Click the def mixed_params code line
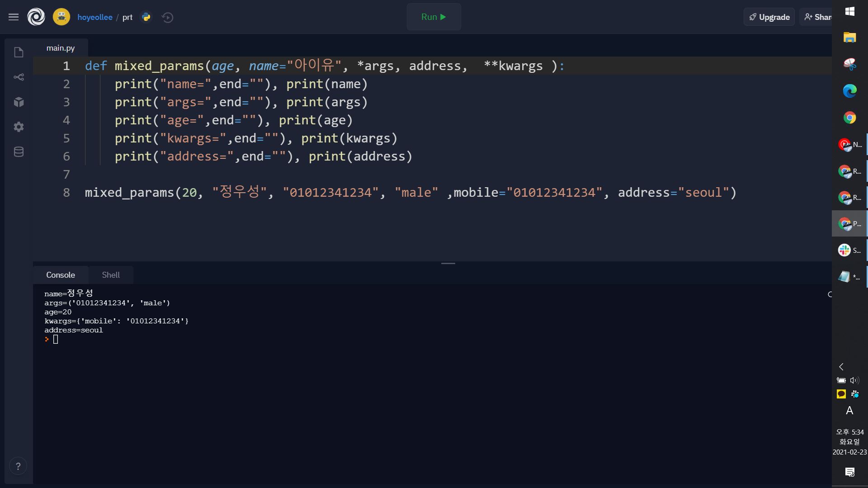The width and height of the screenshot is (868, 488). click(325, 66)
